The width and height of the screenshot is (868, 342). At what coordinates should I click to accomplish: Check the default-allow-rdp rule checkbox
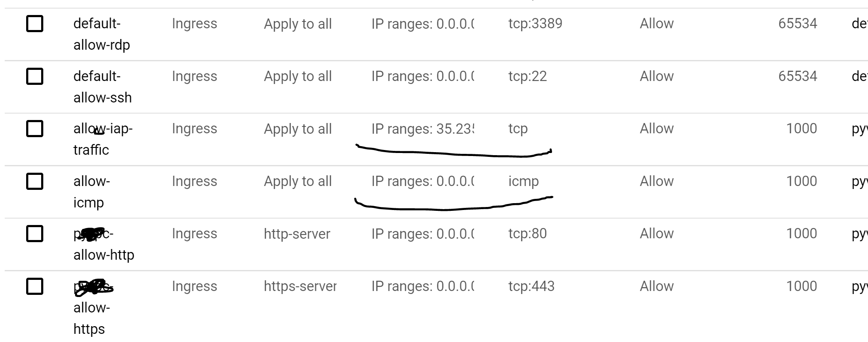pyautogui.click(x=35, y=24)
